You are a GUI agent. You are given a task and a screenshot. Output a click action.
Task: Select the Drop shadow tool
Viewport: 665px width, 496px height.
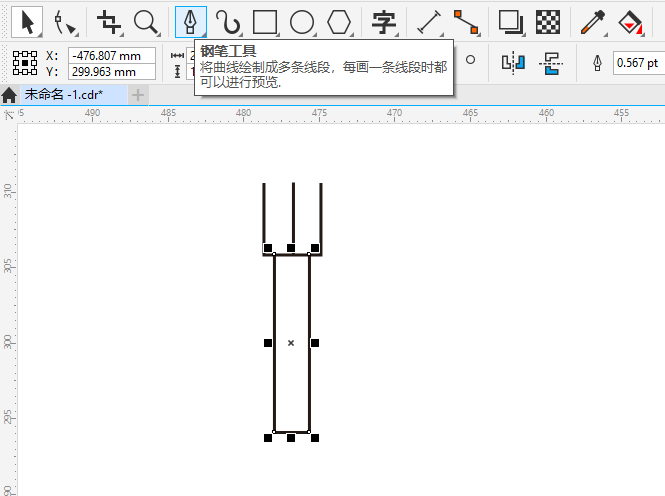pyautogui.click(x=511, y=22)
